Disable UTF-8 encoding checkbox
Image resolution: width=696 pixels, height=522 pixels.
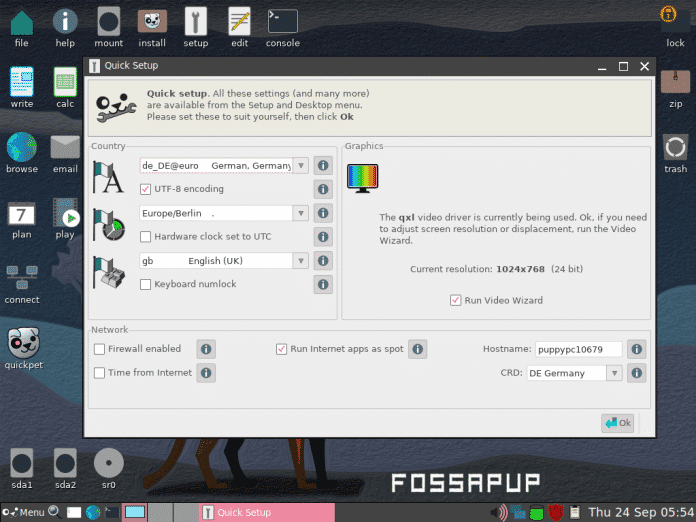point(146,189)
